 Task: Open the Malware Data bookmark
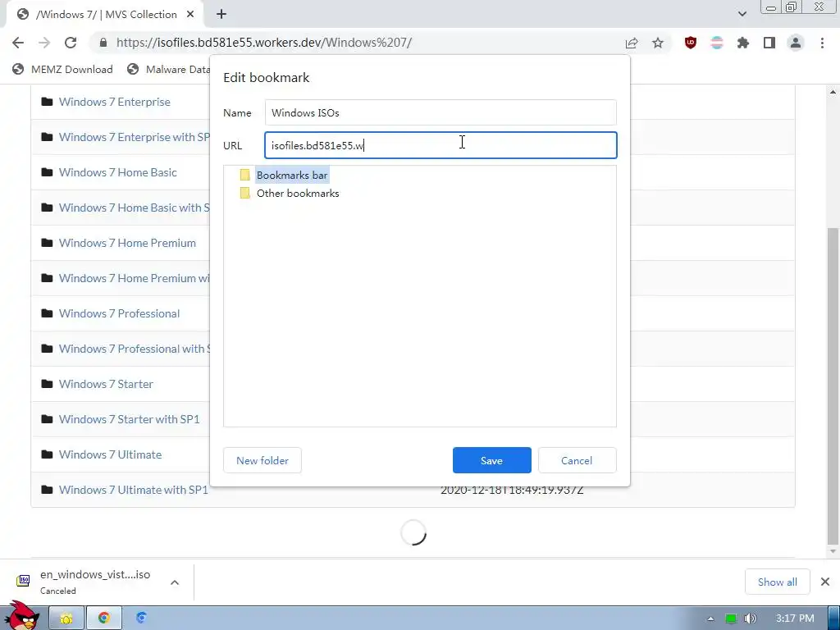point(169,69)
